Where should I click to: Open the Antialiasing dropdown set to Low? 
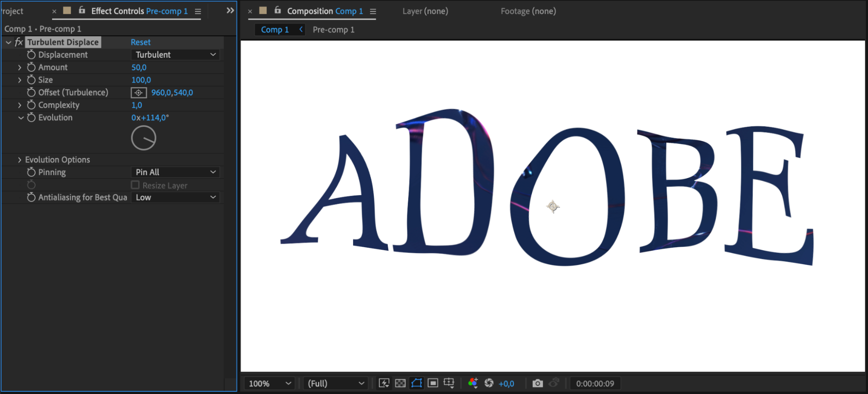175,198
